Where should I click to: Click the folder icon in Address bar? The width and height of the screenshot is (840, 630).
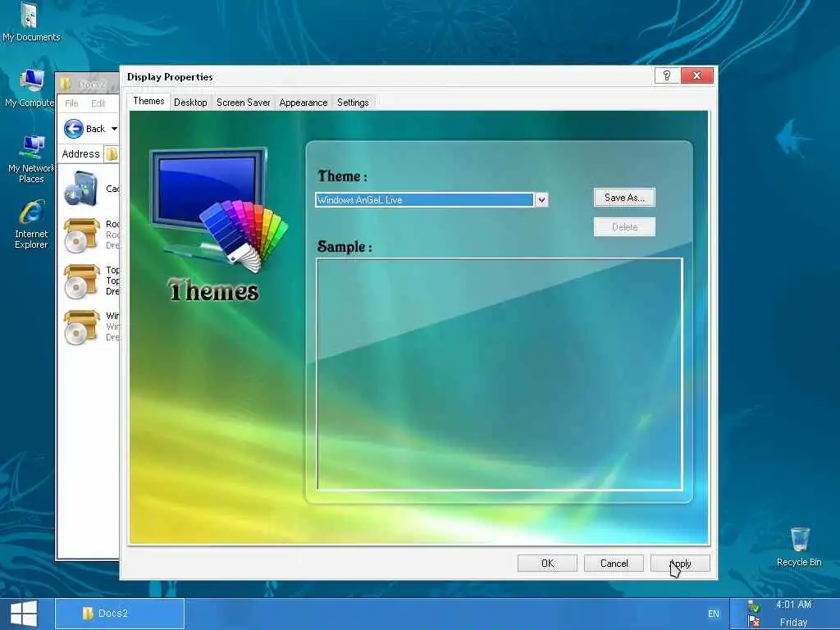[112, 154]
